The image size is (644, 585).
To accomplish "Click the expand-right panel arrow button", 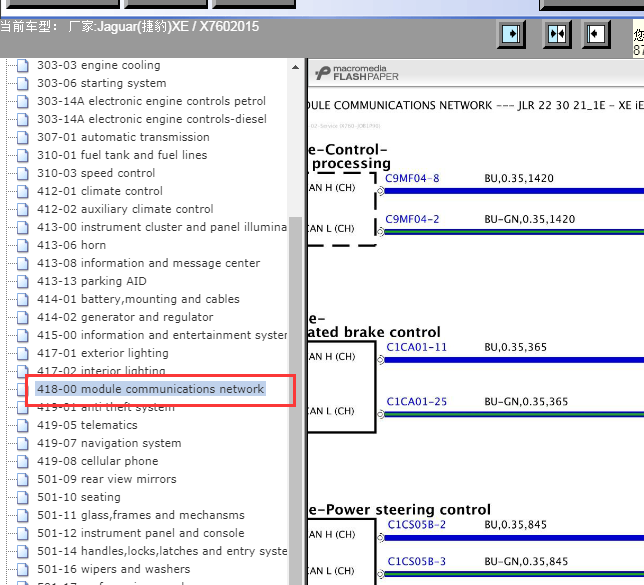I will [511, 34].
